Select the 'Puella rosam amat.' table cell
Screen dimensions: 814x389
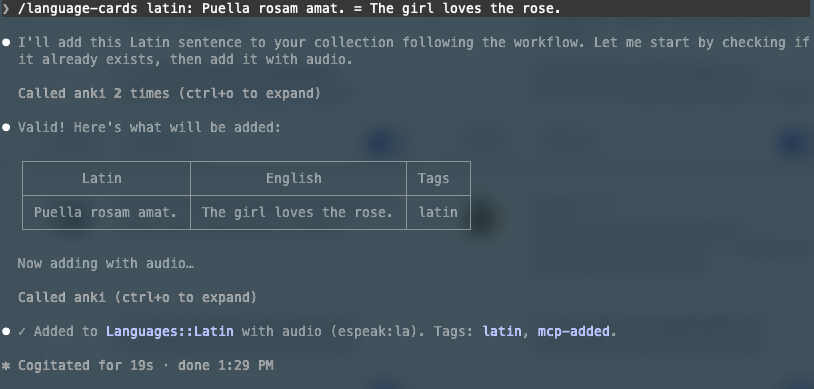coord(106,212)
